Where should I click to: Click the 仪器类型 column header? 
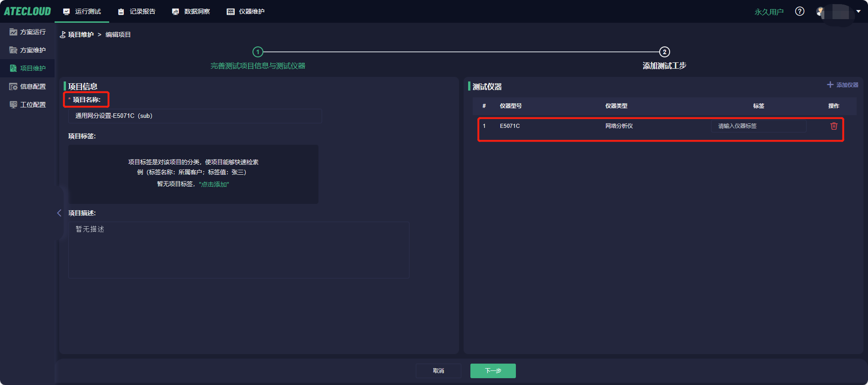coord(616,106)
